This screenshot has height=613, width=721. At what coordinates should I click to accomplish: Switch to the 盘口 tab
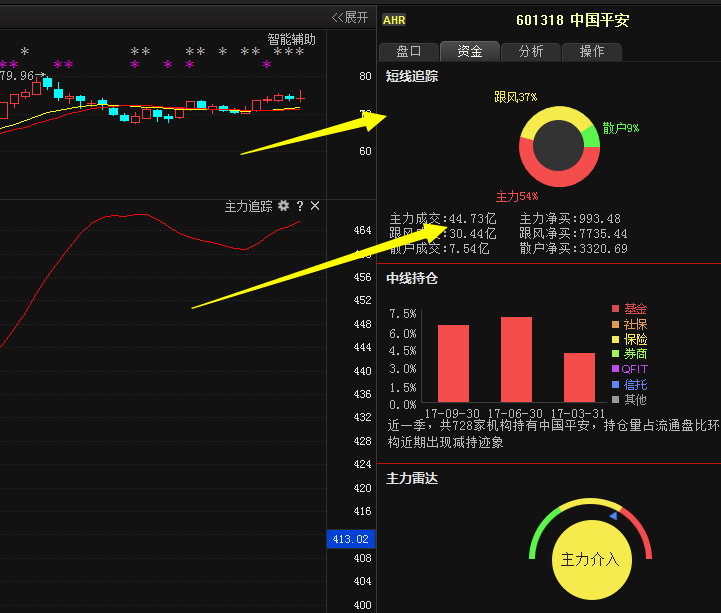click(x=409, y=52)
